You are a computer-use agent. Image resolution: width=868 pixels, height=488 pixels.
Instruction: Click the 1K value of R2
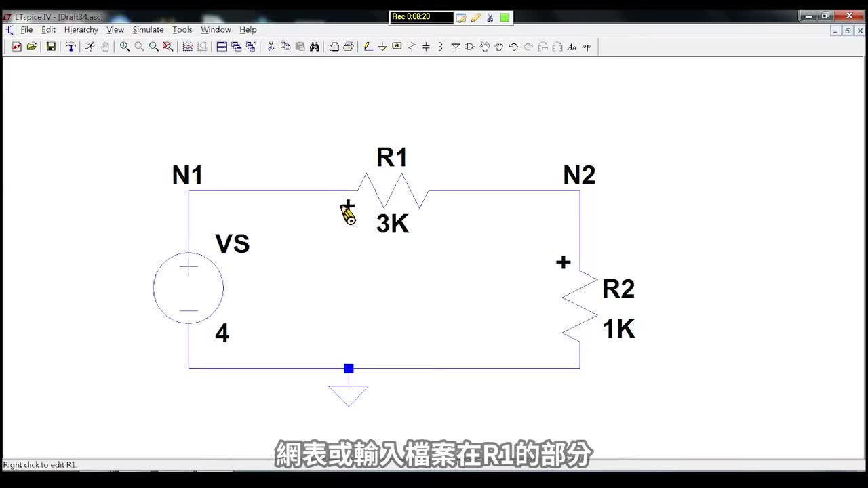(x=618, y=329)
